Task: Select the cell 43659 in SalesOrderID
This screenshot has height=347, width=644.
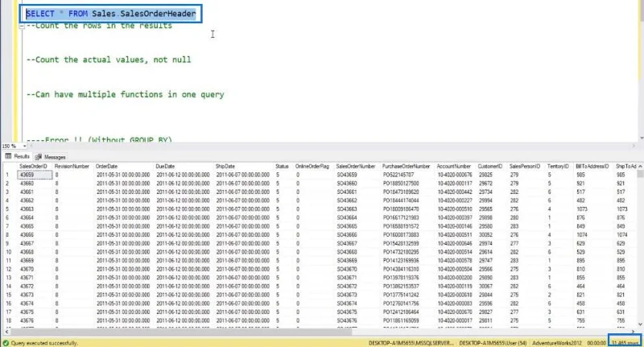Action: [x=35, y=175]
